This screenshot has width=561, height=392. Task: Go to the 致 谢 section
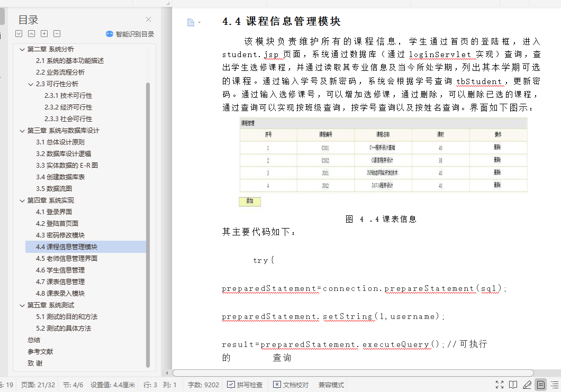click(x=35, y=363)
